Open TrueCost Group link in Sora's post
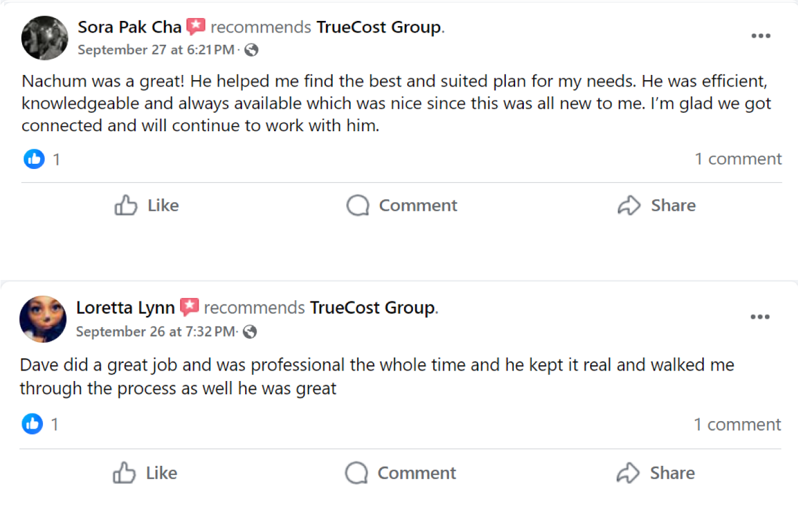 click(x=379, y=27)
